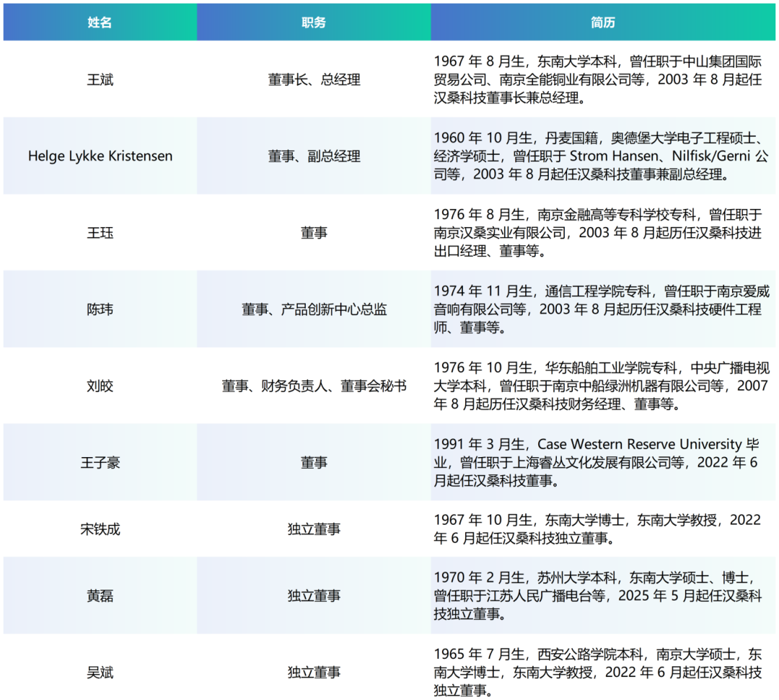Click the position 董事长、总经理
Screen dimensions: 779x700
pos(314,79)
